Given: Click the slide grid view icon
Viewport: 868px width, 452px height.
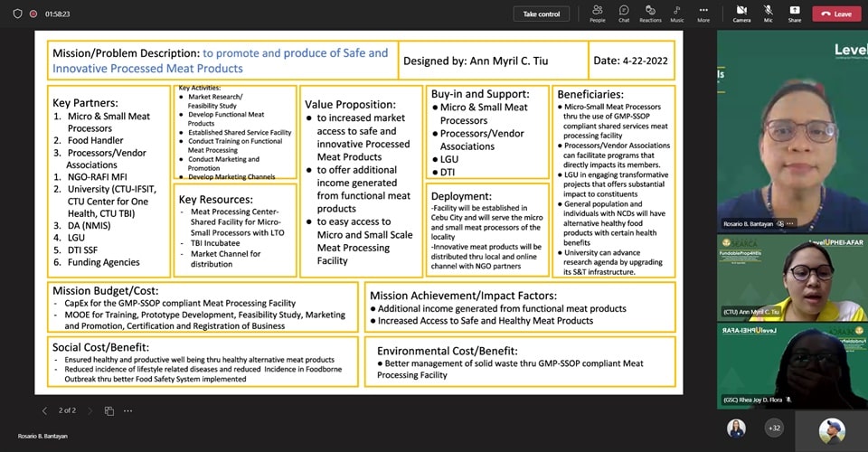Looking at the screenshot, I should pos(108,410).
